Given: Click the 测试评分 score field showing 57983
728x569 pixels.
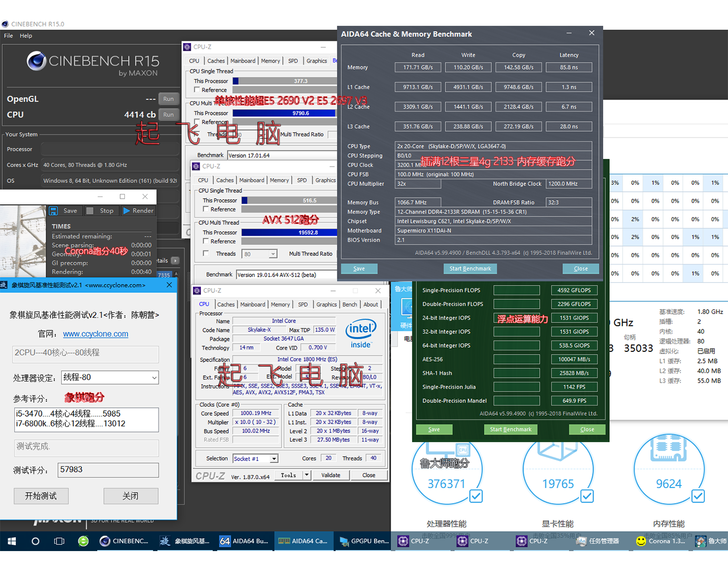Looking at the screenshot, I should 108,470.
